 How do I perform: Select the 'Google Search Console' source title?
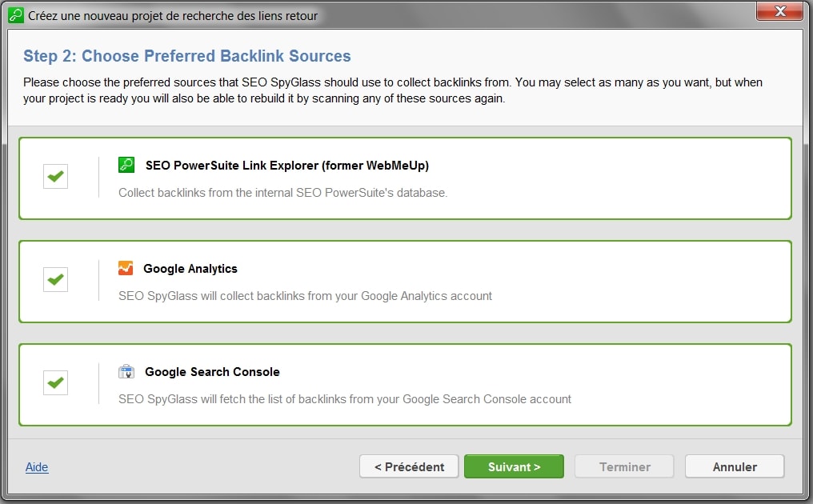point(212,372)
